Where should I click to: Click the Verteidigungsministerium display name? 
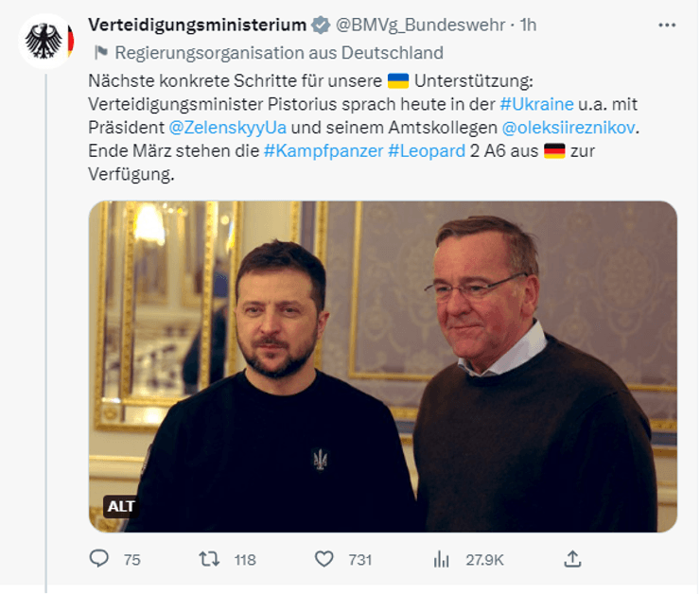click(197, 25)
